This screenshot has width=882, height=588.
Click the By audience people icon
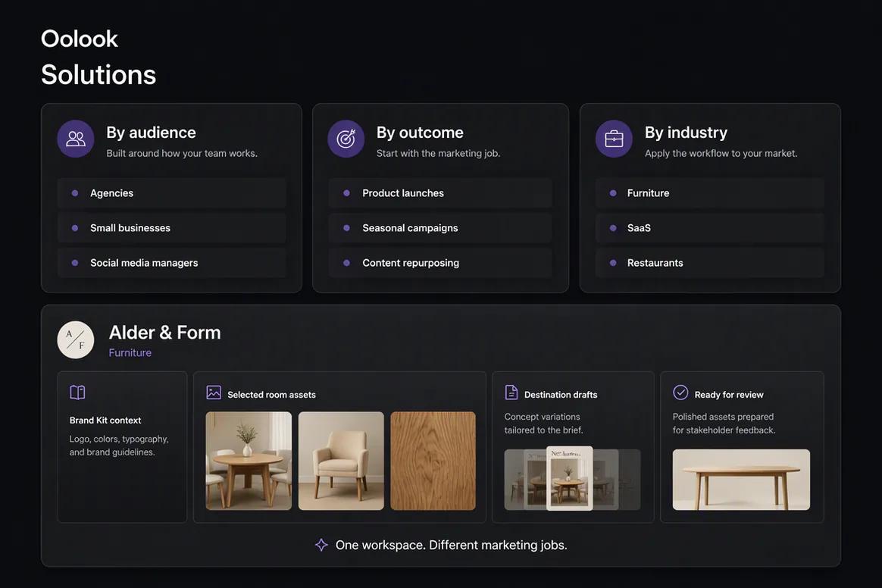[x=75, y=139]
